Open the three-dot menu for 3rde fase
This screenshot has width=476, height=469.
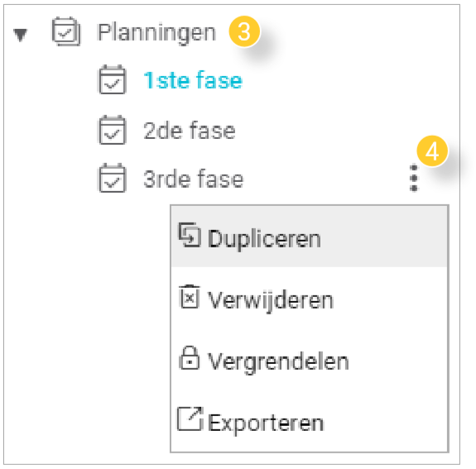point(414,178)
